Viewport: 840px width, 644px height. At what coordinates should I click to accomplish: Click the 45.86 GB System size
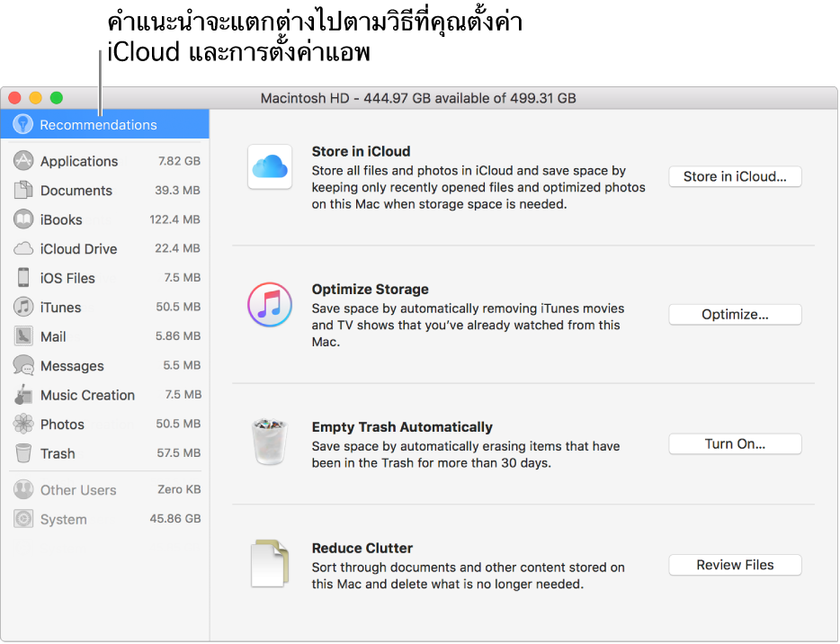coord(175,519)
